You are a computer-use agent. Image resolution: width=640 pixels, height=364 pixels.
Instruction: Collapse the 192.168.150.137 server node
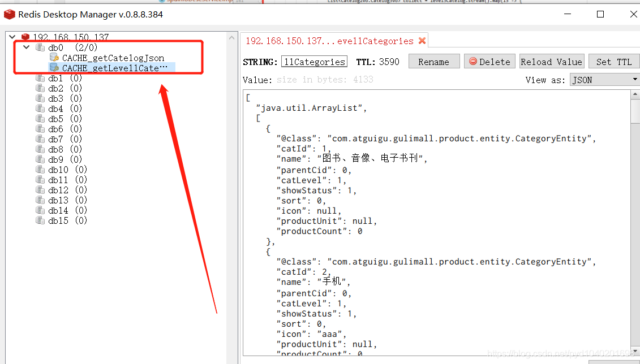pos(12,37)
